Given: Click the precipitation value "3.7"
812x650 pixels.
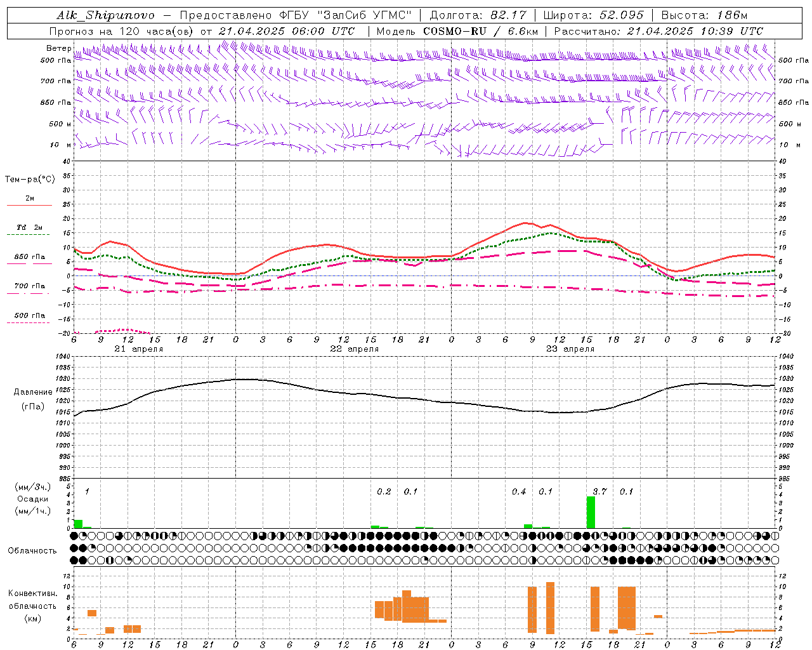Looking at the screenshot, I should (599, 491).
